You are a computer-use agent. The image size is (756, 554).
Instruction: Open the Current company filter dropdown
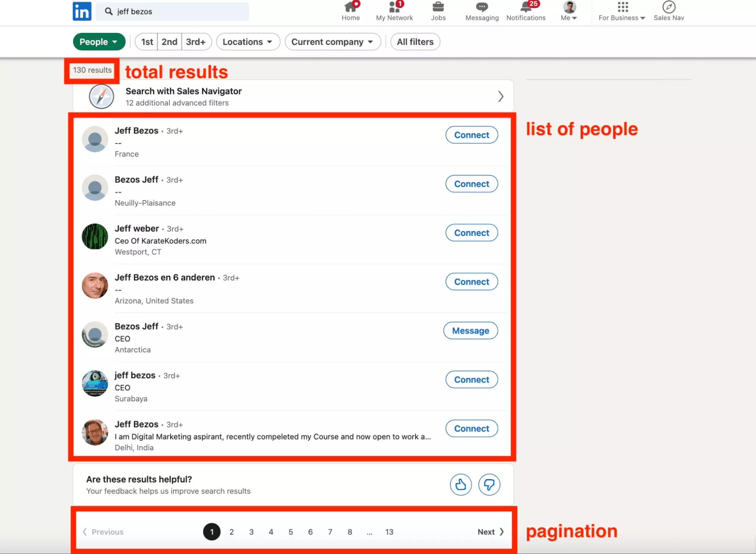(x=332, y=42)
